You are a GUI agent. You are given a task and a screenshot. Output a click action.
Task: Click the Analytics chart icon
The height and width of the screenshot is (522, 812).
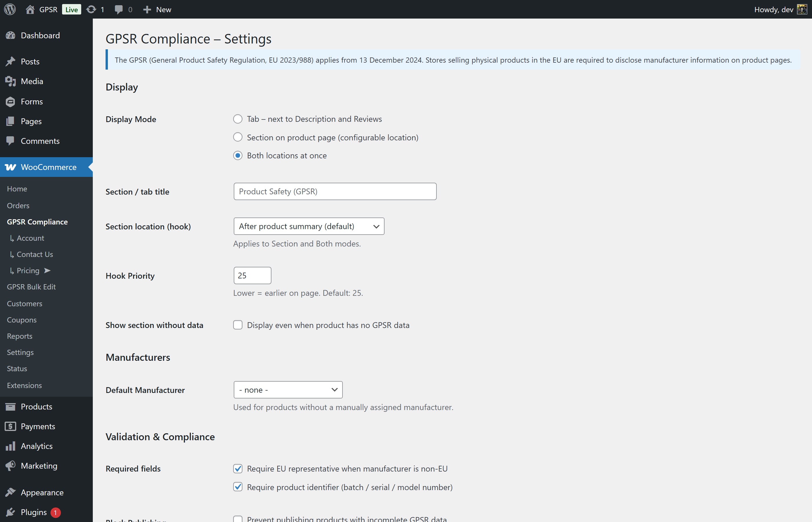coord(10,446)
